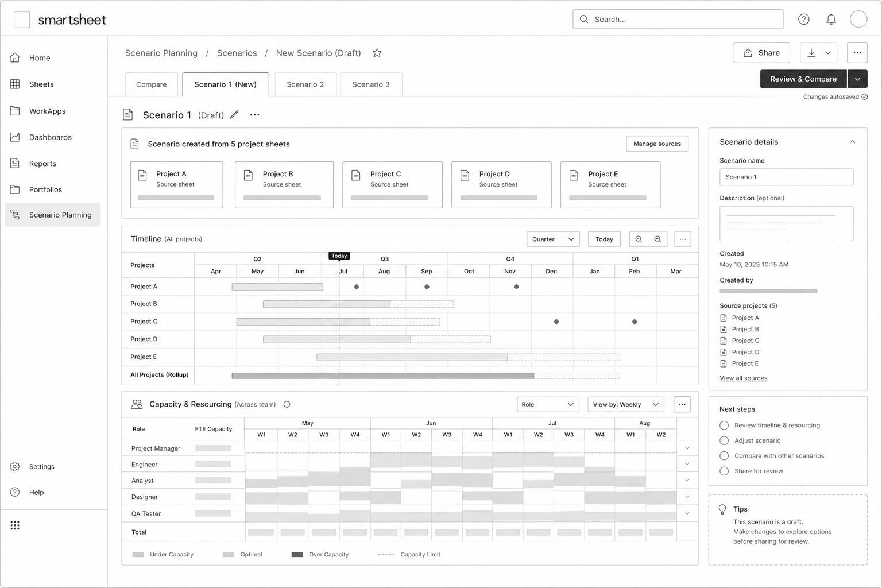
Task: Open the top-right more options ellipsis
Action: [x=857, y=53]
